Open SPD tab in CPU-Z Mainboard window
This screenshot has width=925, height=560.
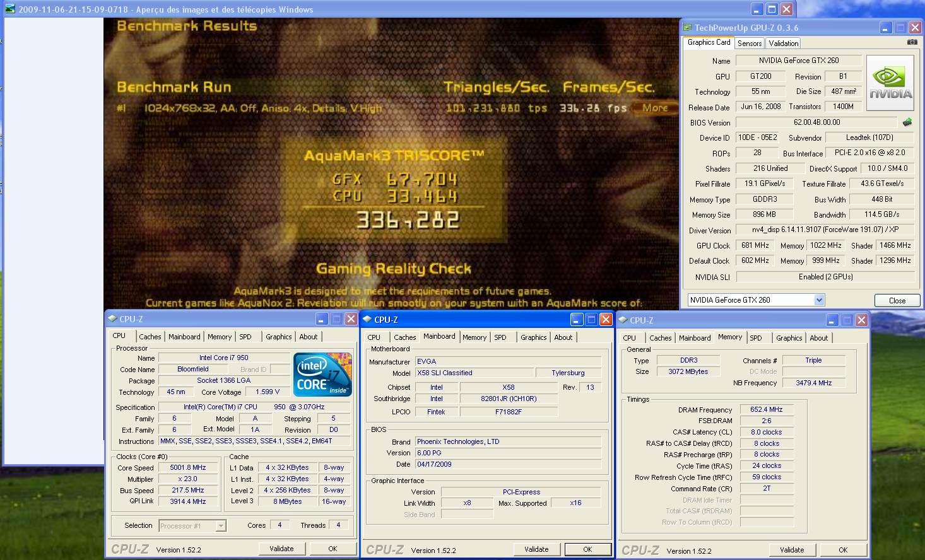click(x=500, y=337)
